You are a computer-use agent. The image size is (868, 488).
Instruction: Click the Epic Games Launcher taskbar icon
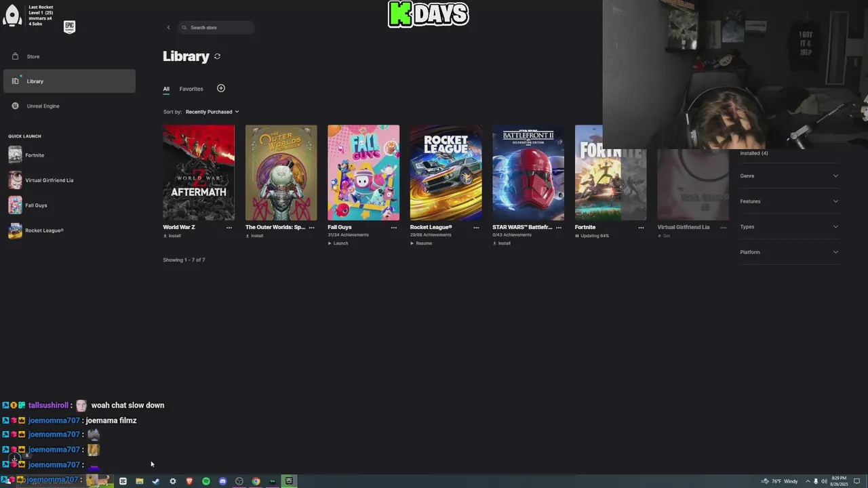tap(289, 481)
